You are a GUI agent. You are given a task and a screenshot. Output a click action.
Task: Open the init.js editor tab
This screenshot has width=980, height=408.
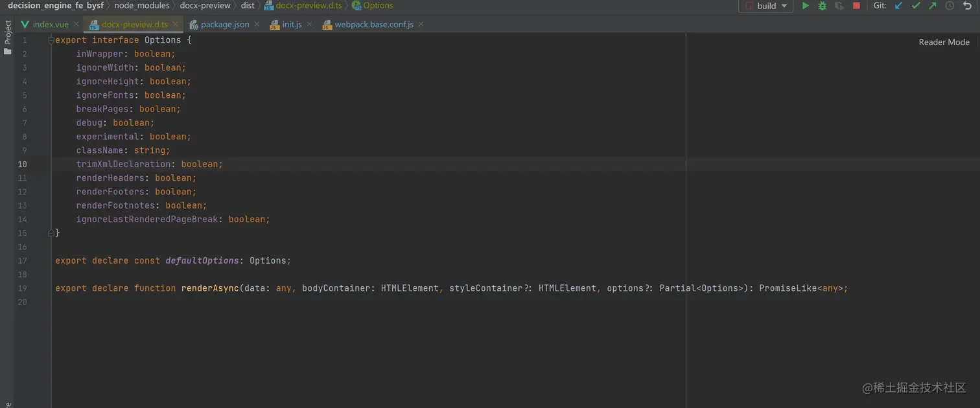pyautogui.click(x=292, y=25)
